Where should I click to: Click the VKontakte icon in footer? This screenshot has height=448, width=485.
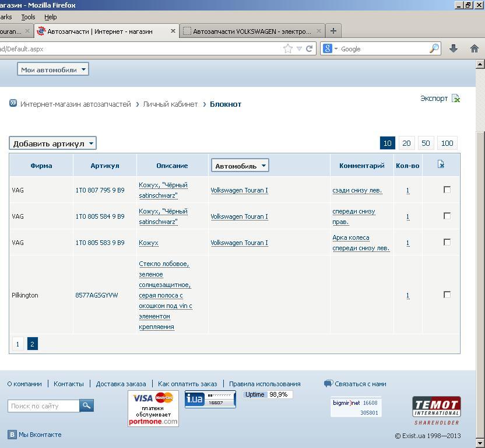coord(12,435)
